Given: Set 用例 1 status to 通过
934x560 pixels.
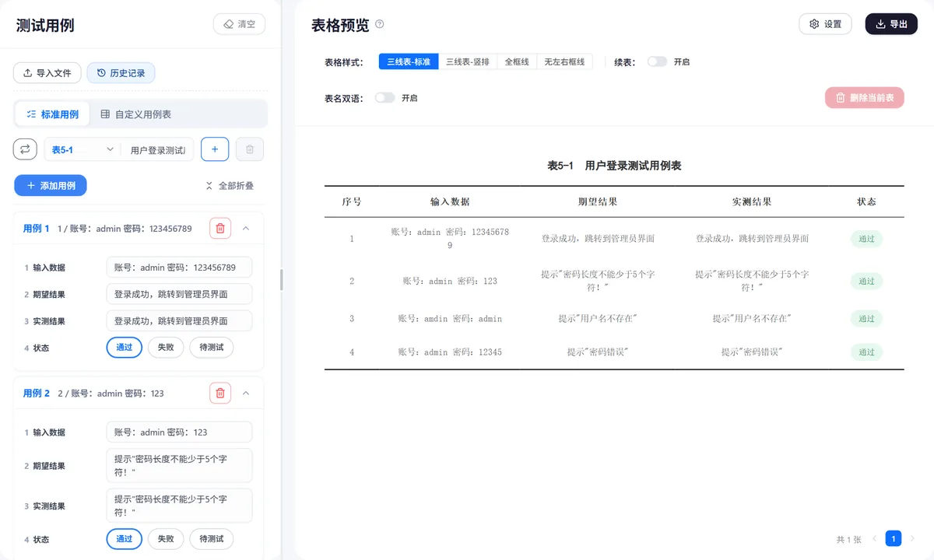Looking at the screenshot, I should [124, 348].
